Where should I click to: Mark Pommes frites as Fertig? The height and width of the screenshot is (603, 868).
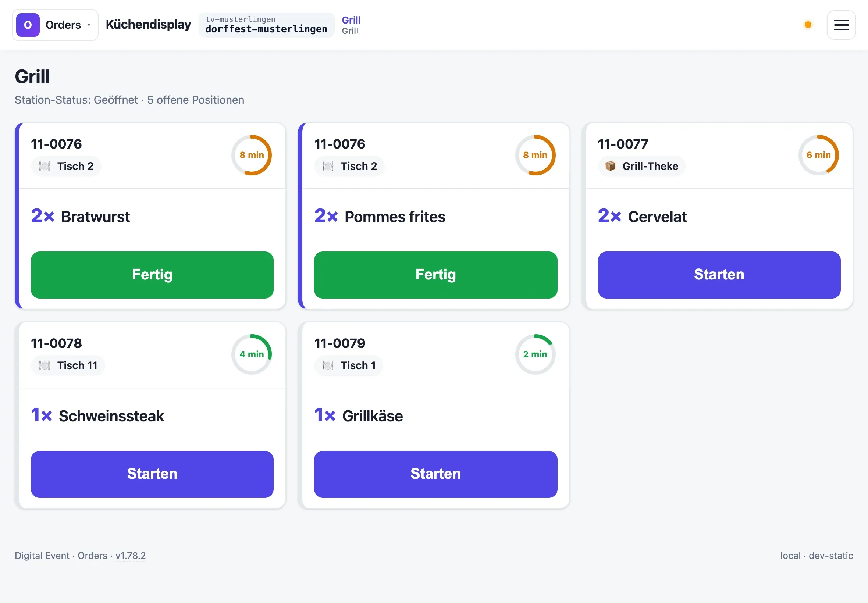point(435,275)
